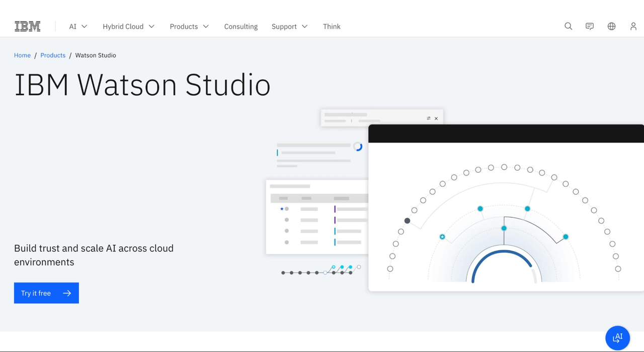The height and width of the screenshot is (352, 644).
Task: Click the Home breadcrumb link
Action: [22, 55]
